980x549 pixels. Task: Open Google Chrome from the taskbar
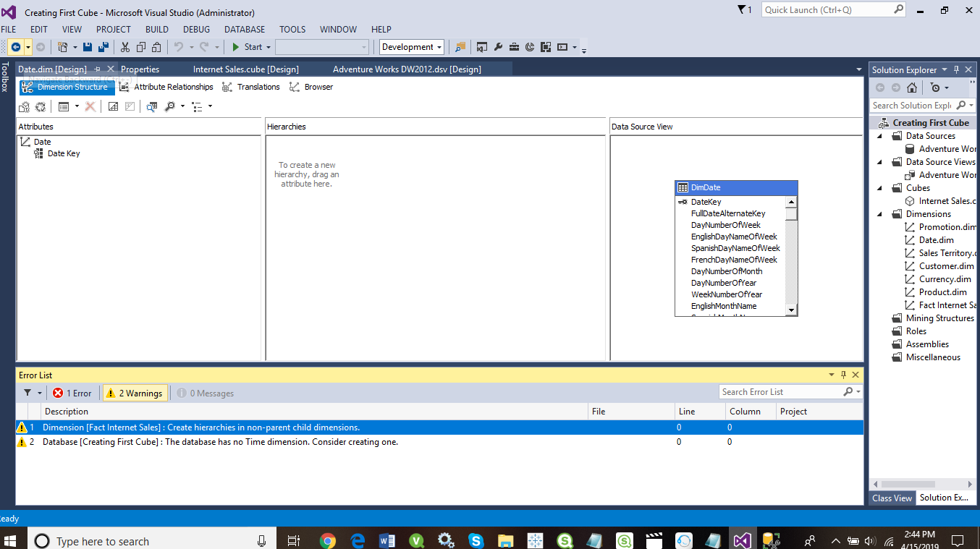pos(328,540)
